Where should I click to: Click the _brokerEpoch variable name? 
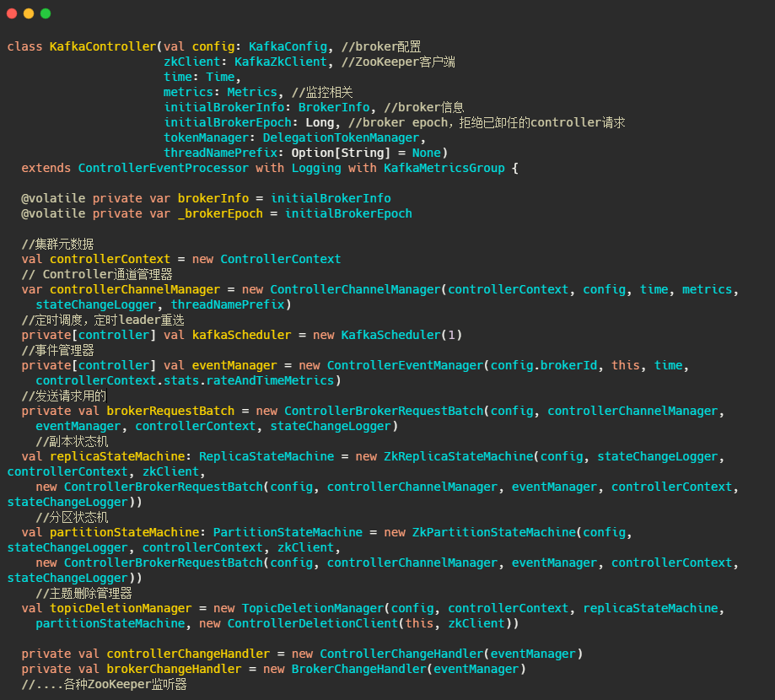[x=220, y=213]
